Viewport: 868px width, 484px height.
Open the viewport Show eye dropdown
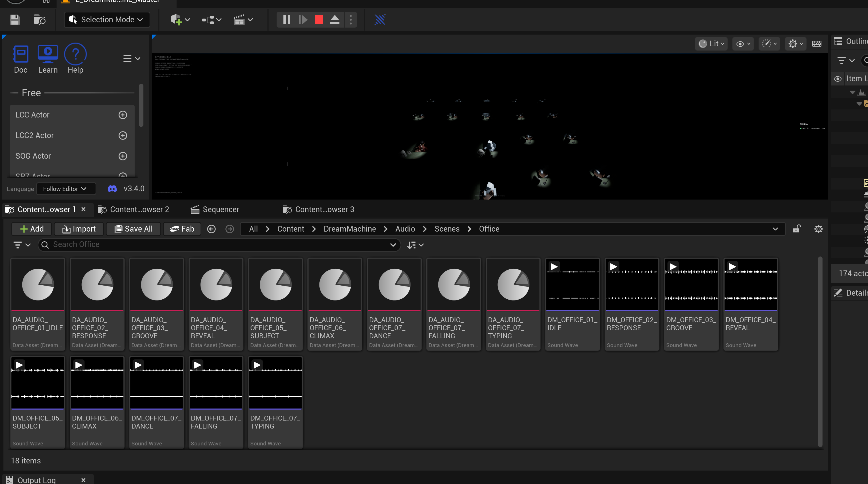(743, 44)
